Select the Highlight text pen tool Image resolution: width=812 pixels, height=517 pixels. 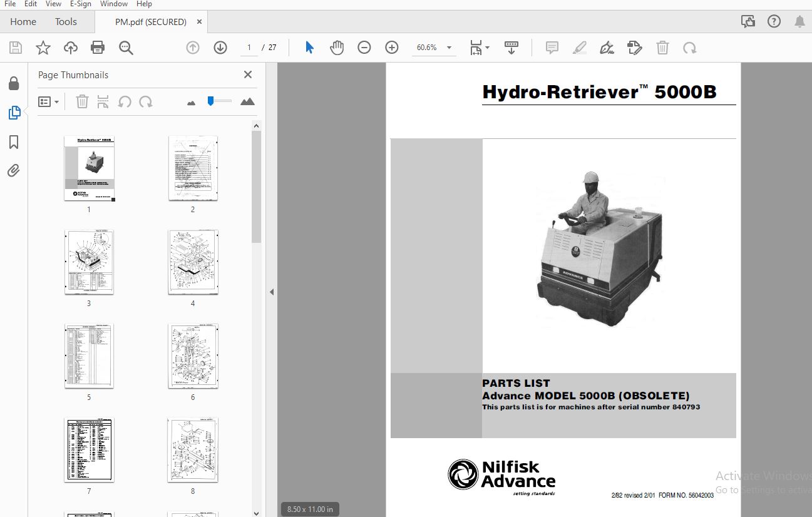580,48
